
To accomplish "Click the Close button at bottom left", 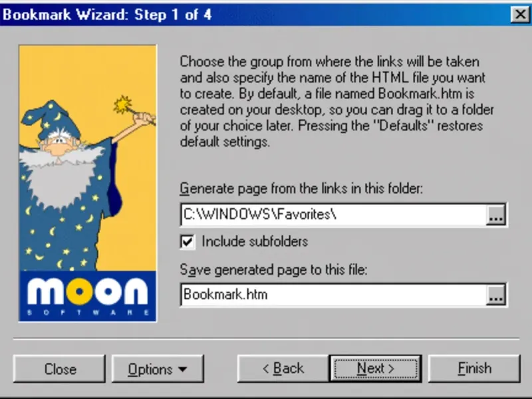I will coord(59,369).
